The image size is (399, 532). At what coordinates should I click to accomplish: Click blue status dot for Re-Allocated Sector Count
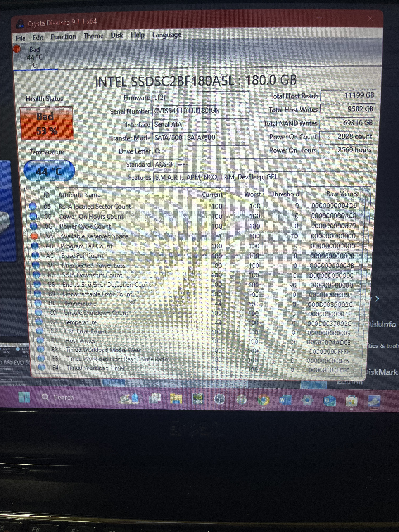click(33, 206)
